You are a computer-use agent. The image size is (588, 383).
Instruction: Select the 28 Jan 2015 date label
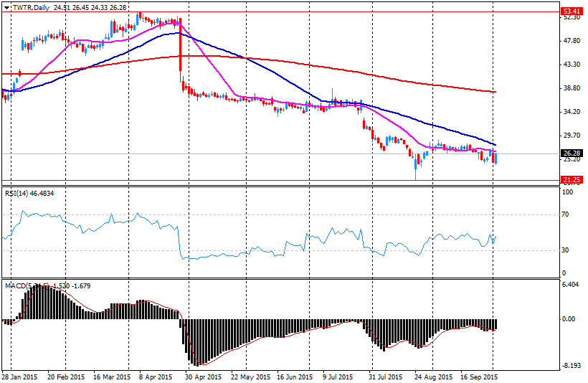point(19,377)
